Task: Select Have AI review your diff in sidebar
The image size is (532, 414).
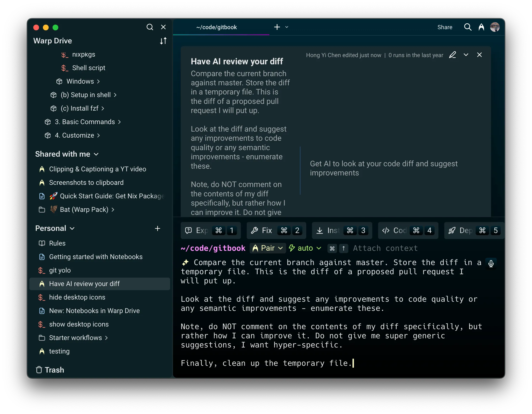Action: [100, 284]
